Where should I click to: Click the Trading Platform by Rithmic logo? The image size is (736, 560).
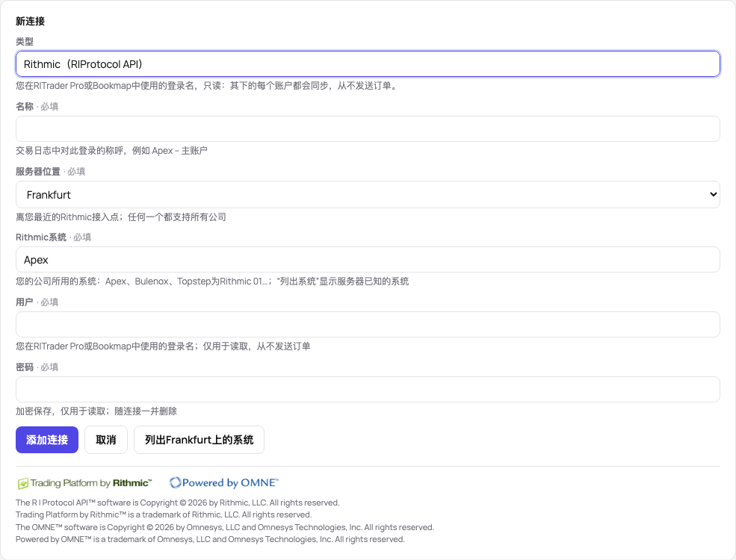(85, 483)
